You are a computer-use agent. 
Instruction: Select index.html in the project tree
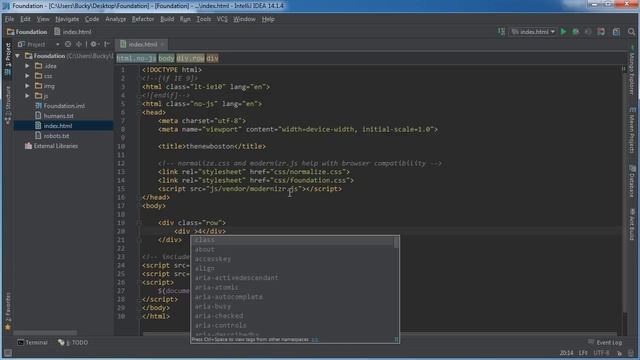coord(63,126)
